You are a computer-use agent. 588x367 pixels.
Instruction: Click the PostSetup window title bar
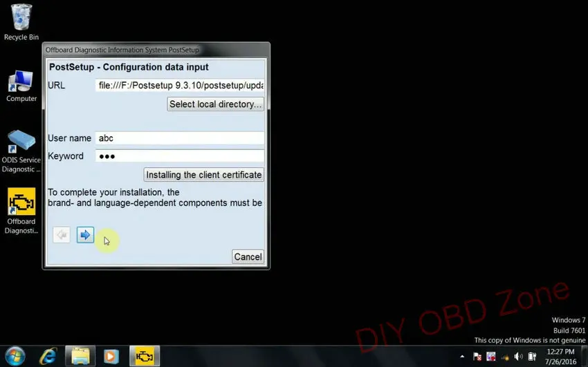pyautogui.click(x=156, y=50)
